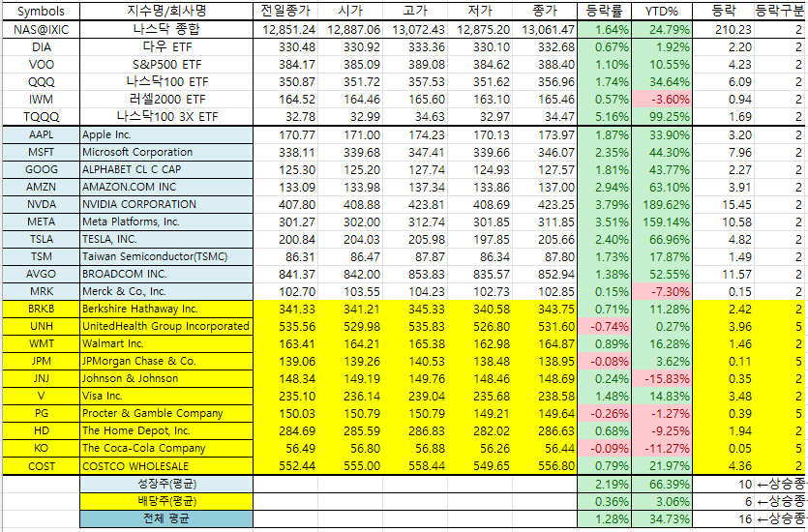Click the 나스닥 종합 name cell
808x532 pixels.
click(x=166, y=29)
